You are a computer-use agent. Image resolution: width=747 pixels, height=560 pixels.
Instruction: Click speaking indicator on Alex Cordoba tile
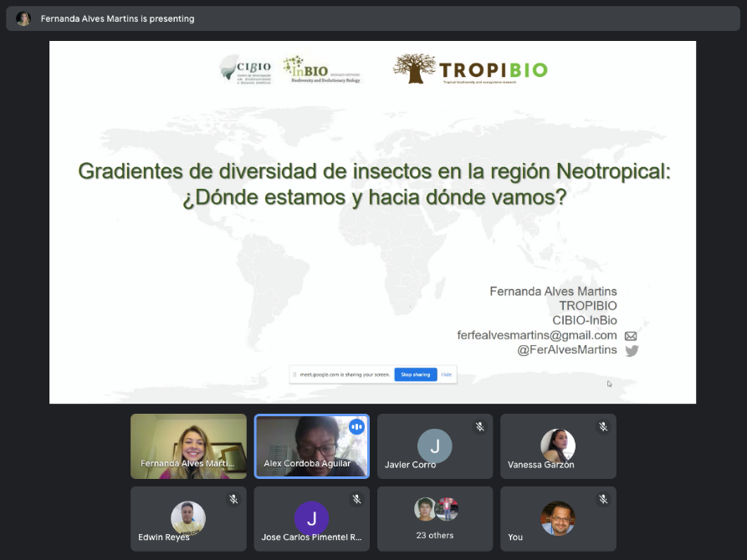pyautogui.click(x=356, y=426)
